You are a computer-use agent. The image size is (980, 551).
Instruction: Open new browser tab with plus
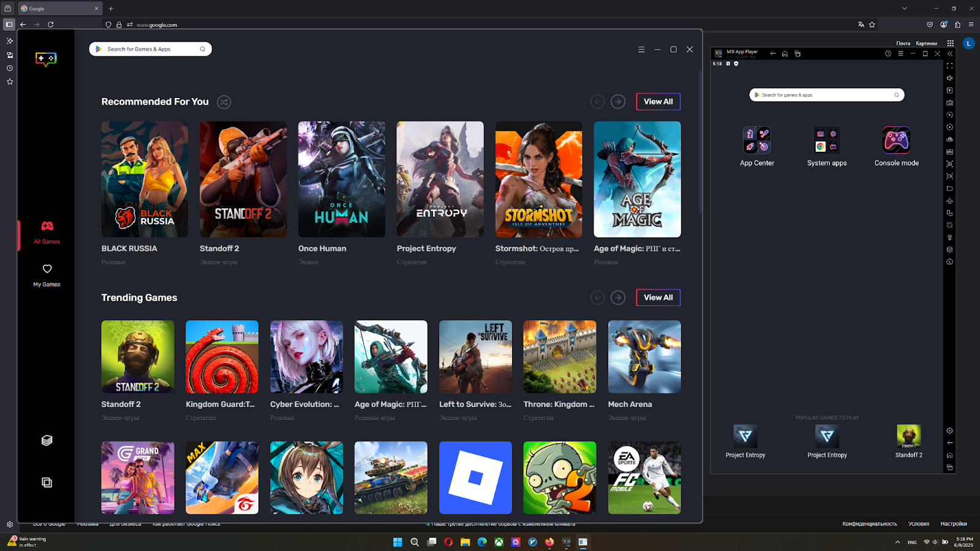pos(111,9)
